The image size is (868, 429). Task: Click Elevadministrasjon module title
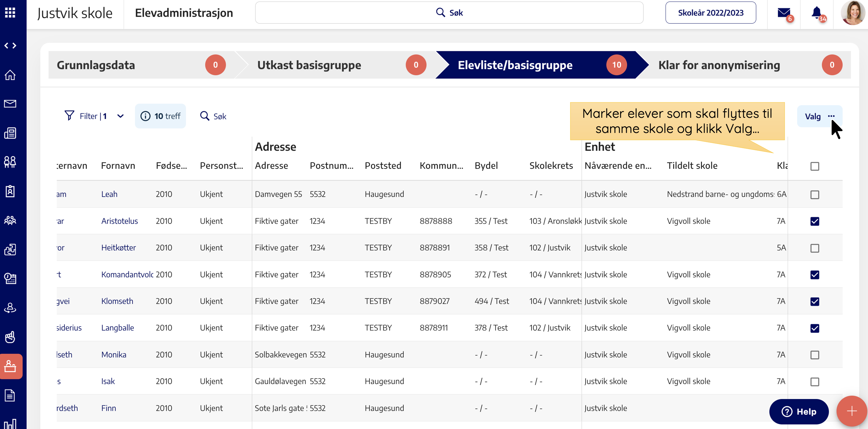point(184,13)
